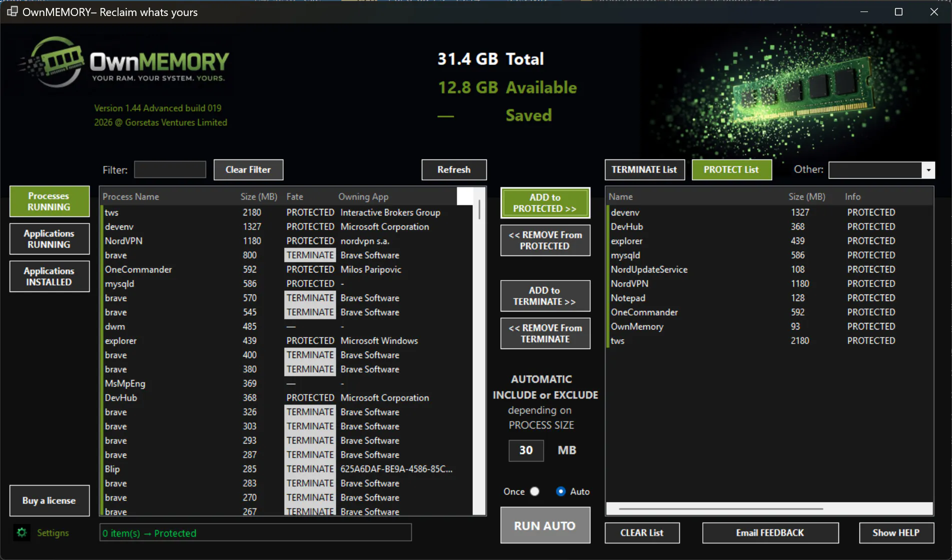Show Applications INSTALLED view
This screenshot has height=560, width=952.
click(50, 276)
